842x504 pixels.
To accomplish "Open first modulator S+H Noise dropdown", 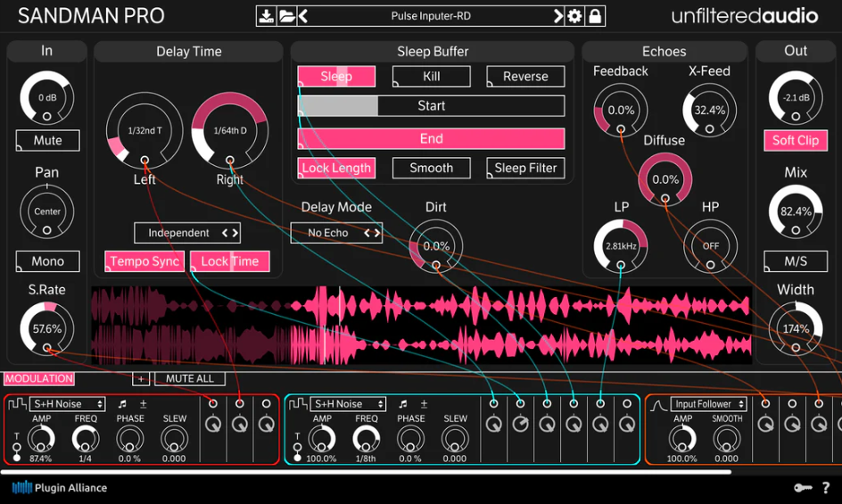I will [68, 403].
